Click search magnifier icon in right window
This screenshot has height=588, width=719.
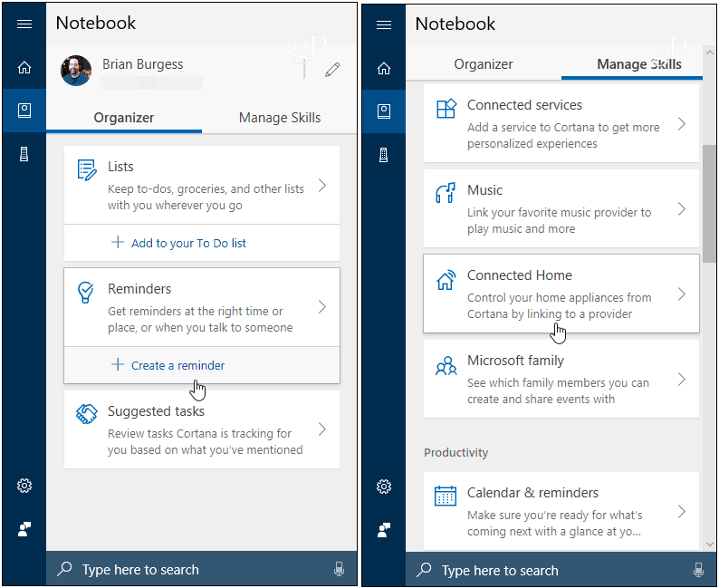pos(424,570)
